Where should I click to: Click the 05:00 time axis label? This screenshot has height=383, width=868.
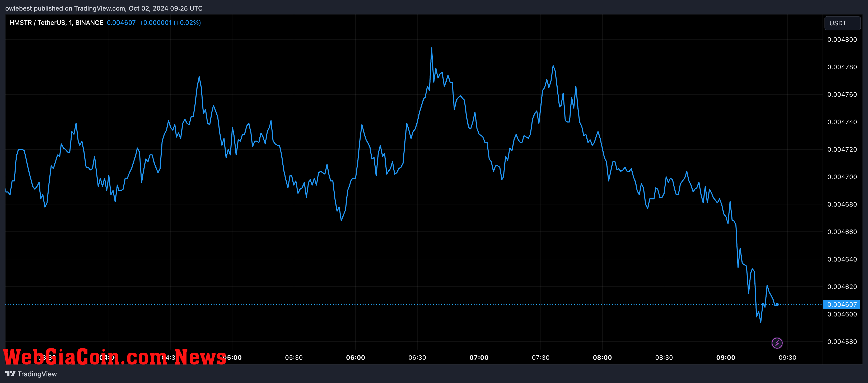pyautogui.click(x=232, y=357)
